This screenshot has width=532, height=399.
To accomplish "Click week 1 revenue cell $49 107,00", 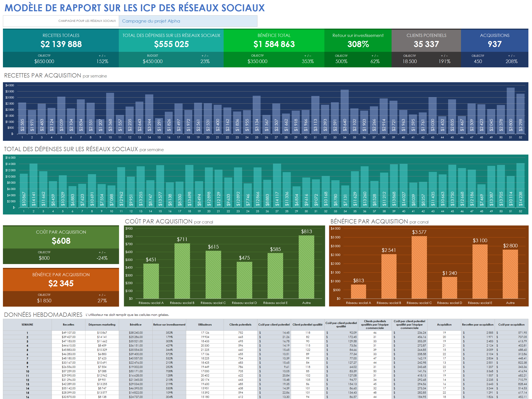I will (x=69, y=333).
